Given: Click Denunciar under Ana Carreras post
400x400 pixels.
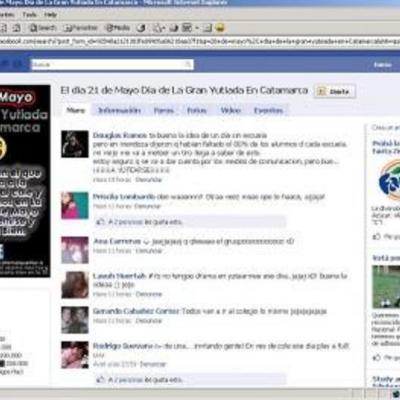Looking at the screenshot, I should (x=149, y=251).
